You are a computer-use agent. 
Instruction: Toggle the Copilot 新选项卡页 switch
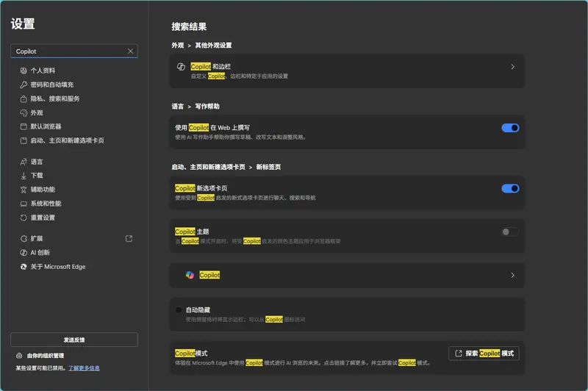(x=510, y=188)
